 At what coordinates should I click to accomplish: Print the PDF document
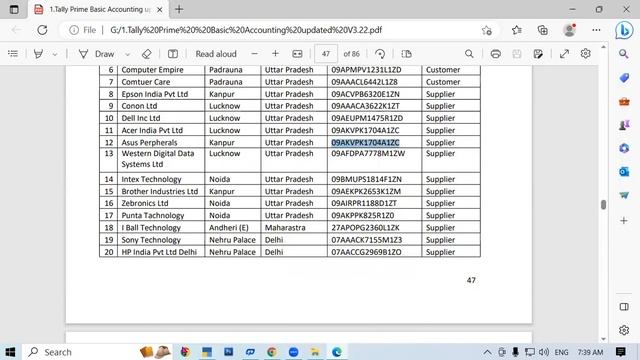[x=496, y=53]
